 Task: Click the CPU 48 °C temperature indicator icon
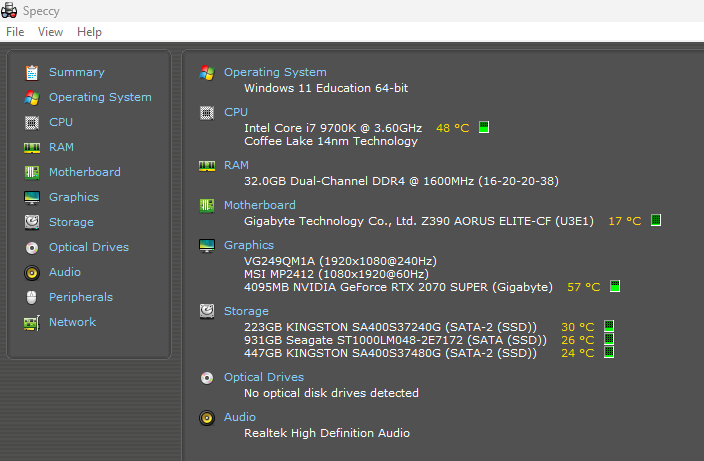[484, 127]
